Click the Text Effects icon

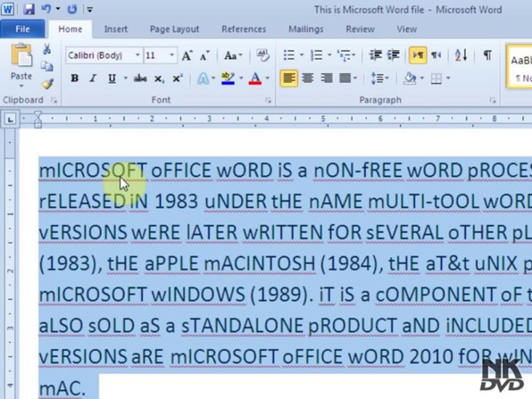click(203, 78)
